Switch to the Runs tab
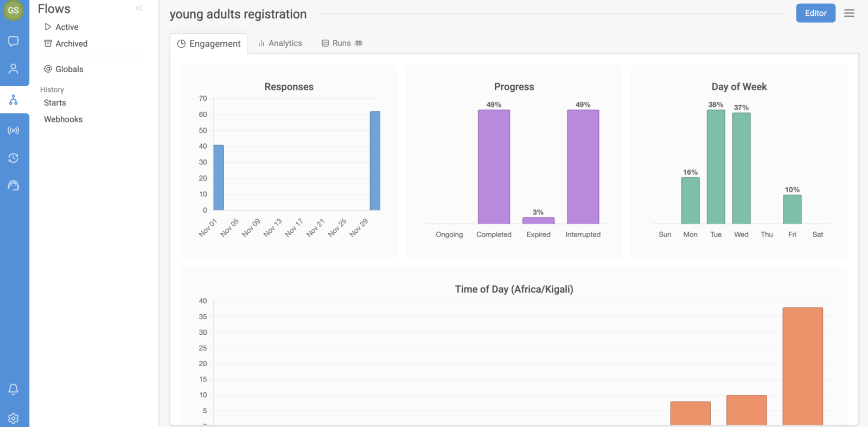 342,43
